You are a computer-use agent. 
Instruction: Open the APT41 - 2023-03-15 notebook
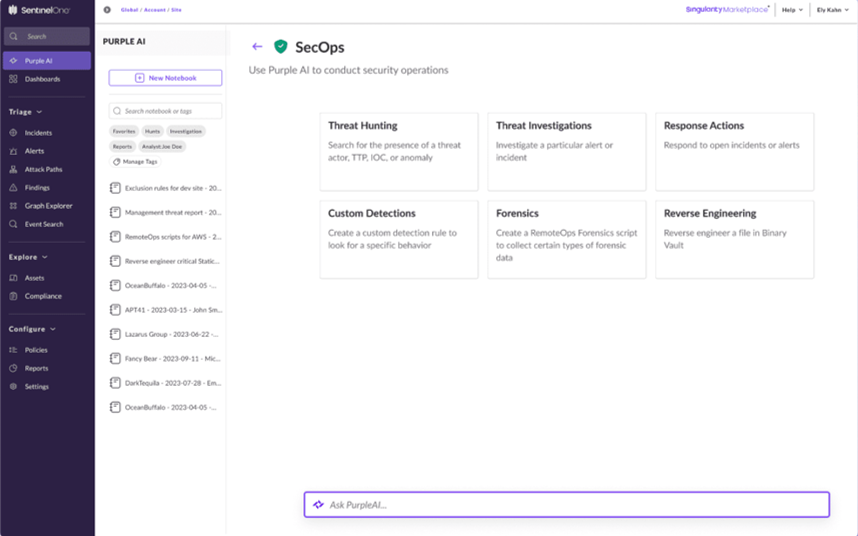pyautogui.click(x=166, y=310)
